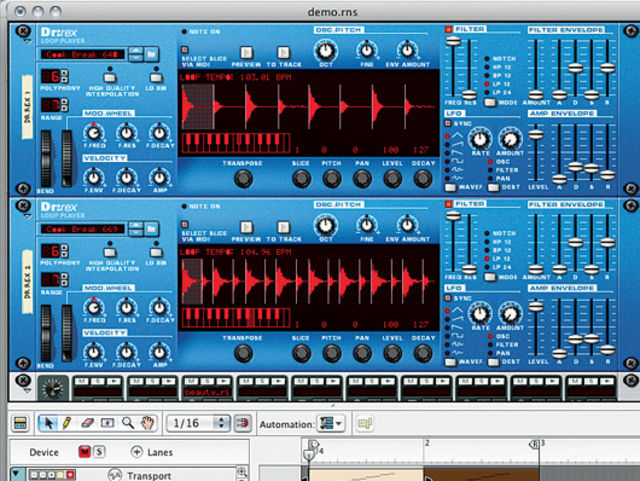This screenshot has height=481, width=640.
Task: Collapse the Transport track disclosure triangle
Action: pyautogui.click(x=16, y=474)
